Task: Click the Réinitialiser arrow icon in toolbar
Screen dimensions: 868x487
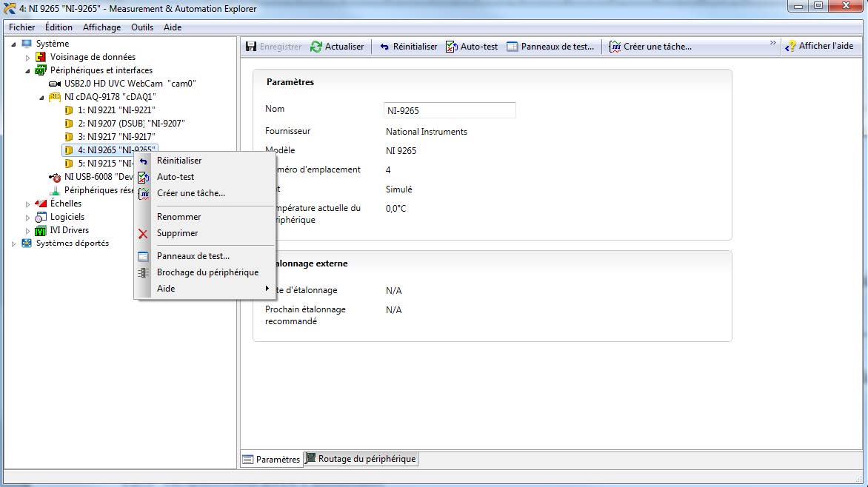Action: (x=384, y=47)
